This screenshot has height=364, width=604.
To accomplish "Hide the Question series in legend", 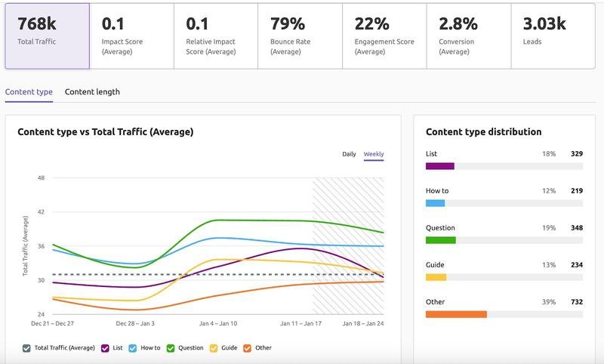I will [171, 348].
